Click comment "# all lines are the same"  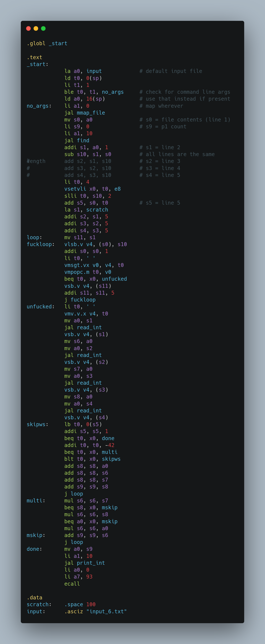[177, 154]
